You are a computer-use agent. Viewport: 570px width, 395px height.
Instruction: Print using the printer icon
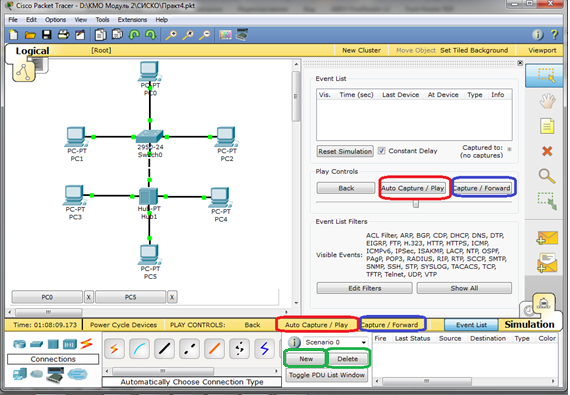64,35
